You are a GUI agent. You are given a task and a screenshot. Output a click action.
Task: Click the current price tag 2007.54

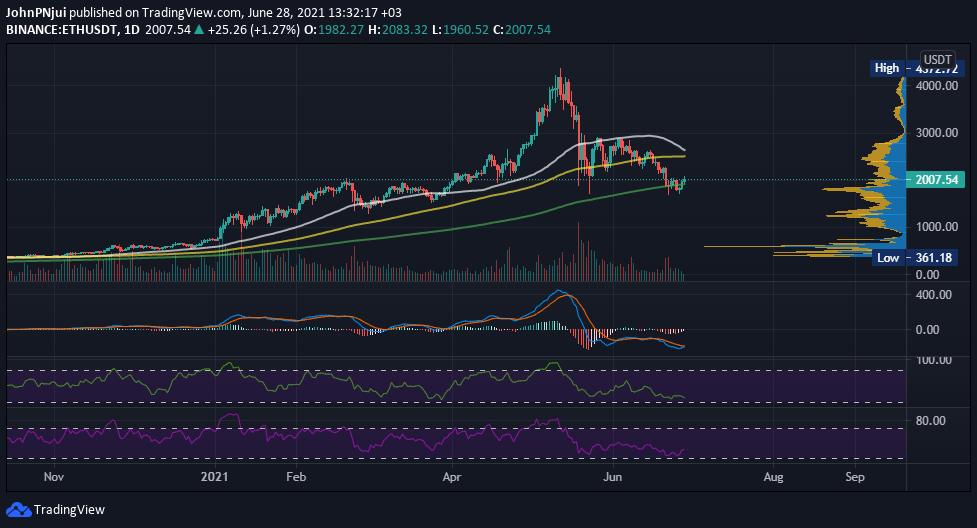(936, 180)
